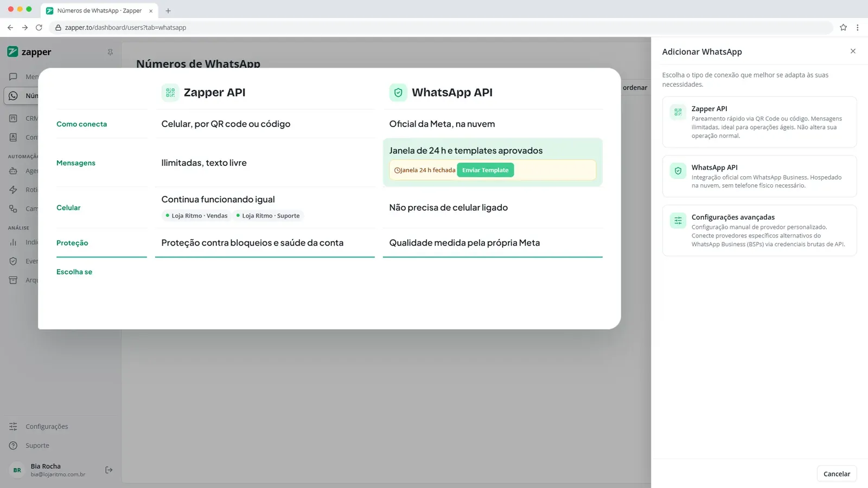This screenshot has width=868, height=488.
Task: Click the Escolha se row label
Action: click(74, 272)
